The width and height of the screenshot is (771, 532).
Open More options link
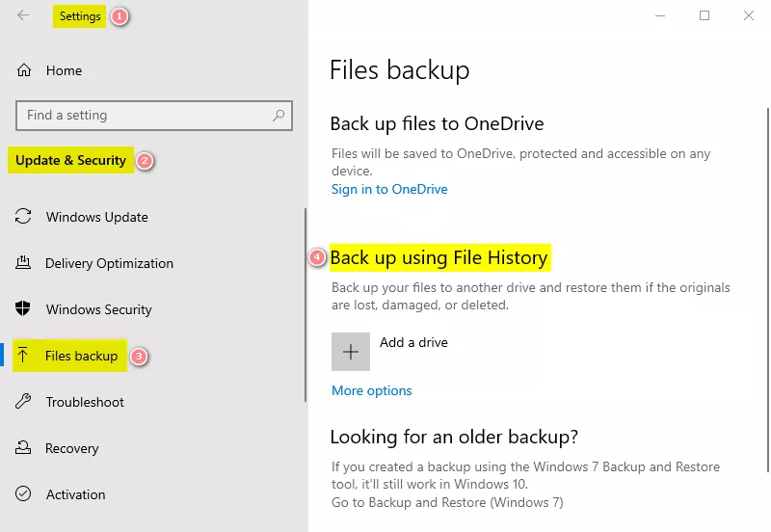[372, 390]
